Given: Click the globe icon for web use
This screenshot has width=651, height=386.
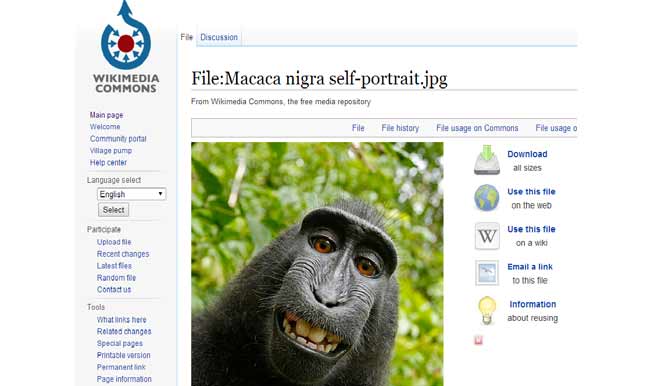Looking at the screenshot, I should click(487, 198).
